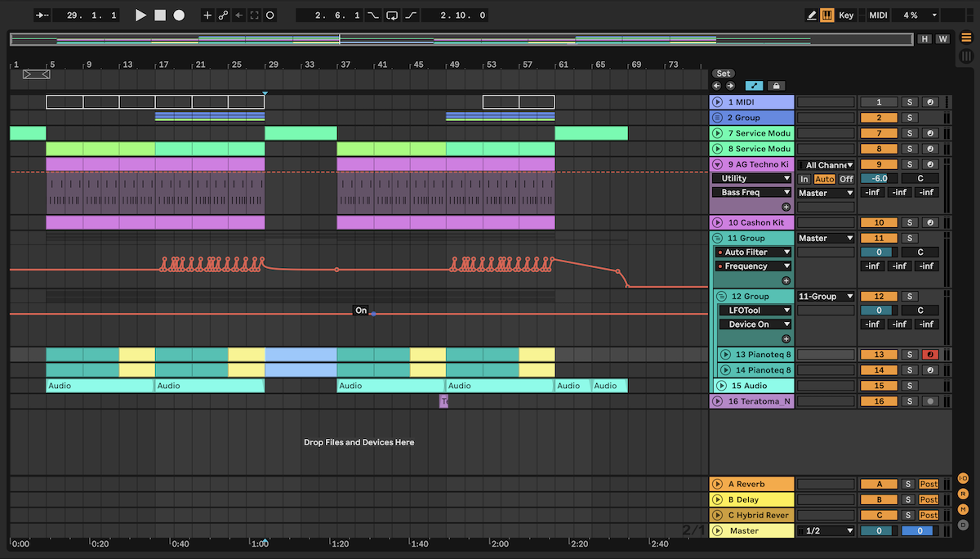Click the Re-enable Automation arrow
Image resolution: width=980 pixels, height=559 pixels.
(238, 15)
